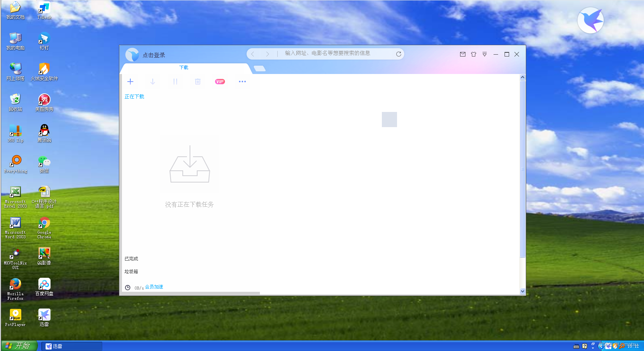Click the question mark help icon in tray
This screenshot has height=351, width=644.
pyautogui.click(x=584, y=346)
